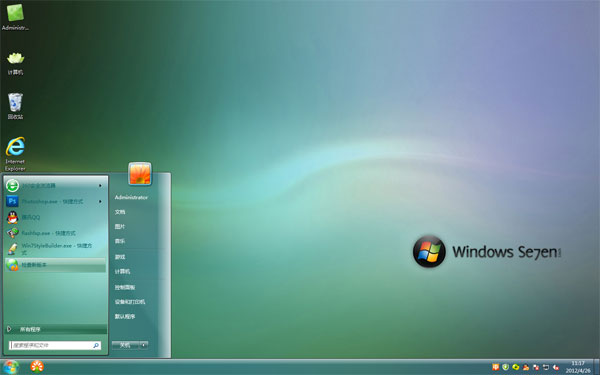Open the Administrator folder icon on desktop
This screenshot has width=600, height=375.
click(15, 16)
